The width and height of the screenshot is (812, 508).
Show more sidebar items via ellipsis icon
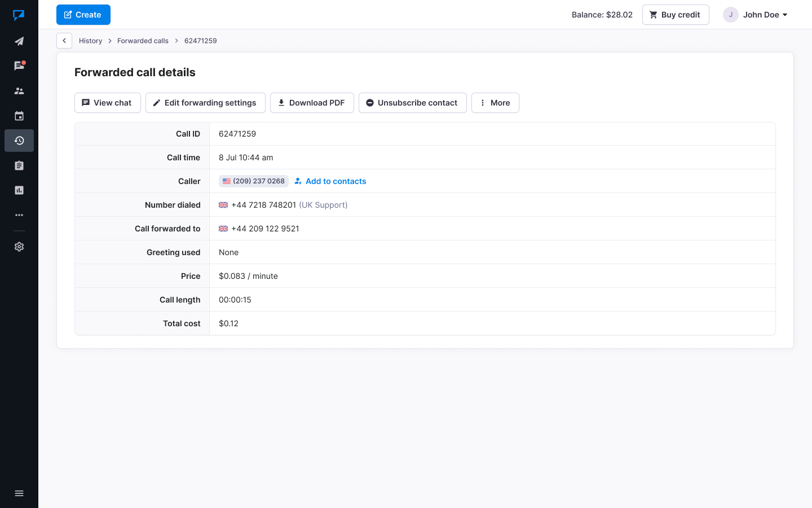point(19,215)
